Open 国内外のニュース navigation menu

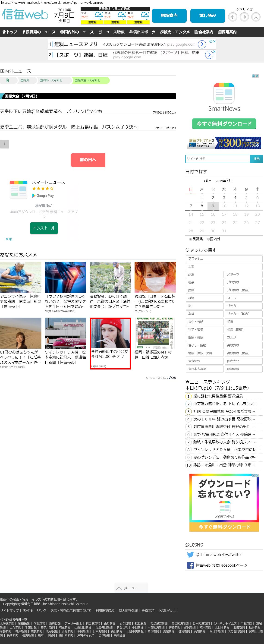coord(77,32)
